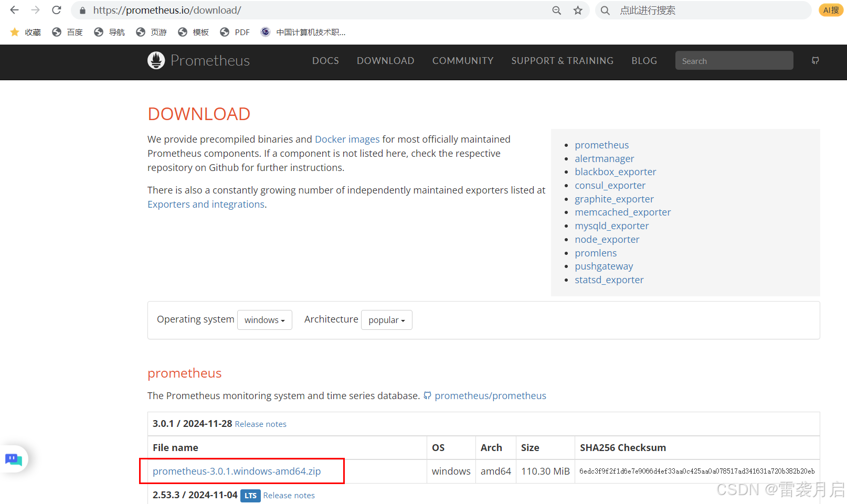Jump to mysqld_exporter in the component list
The height and width of the screenshot is (504, 847).
611,226
